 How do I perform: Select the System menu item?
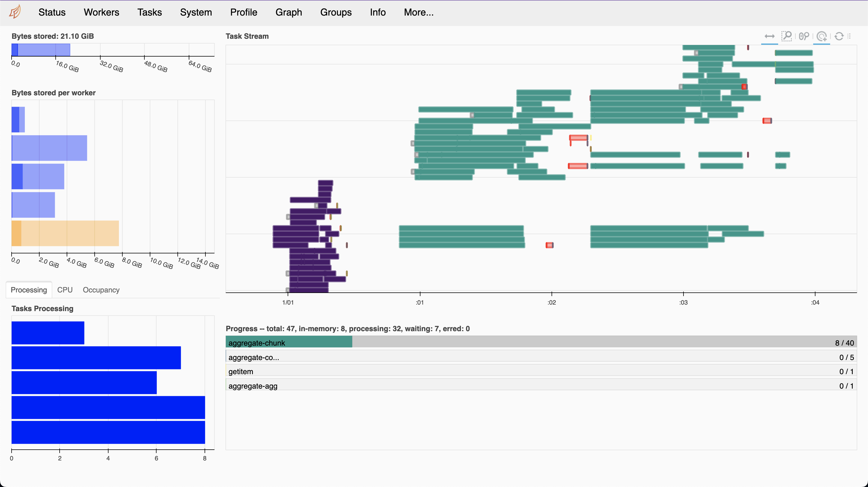point(196,12)
